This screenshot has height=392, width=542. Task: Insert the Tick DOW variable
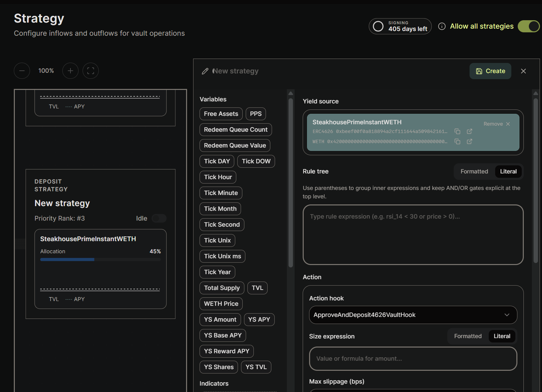[x=256, y=161]
